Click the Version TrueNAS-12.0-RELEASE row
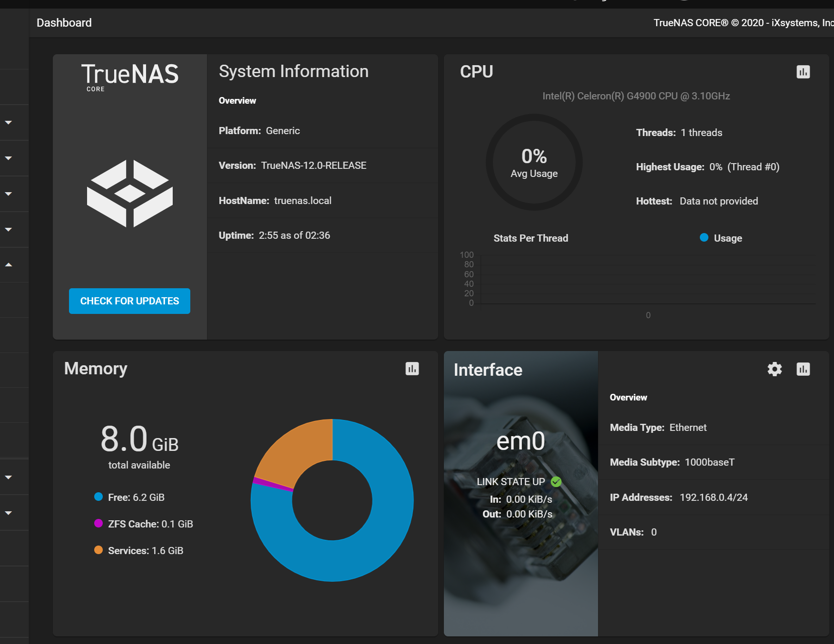This screenshot has height=644, width=834. (323, 166)
